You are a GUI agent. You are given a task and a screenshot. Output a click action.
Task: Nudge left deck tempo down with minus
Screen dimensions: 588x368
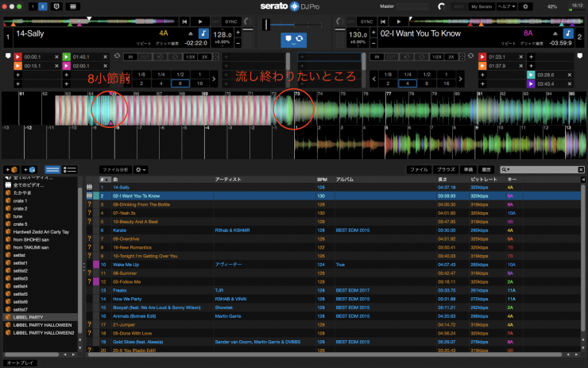tap(238, 43)
